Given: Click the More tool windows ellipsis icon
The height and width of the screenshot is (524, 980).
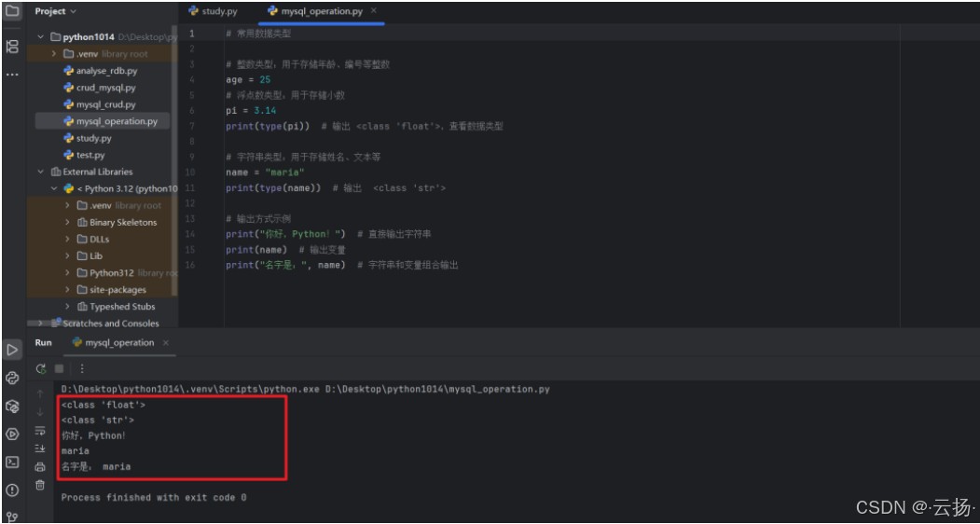Looking at the screenshot, I should [12, 75].
